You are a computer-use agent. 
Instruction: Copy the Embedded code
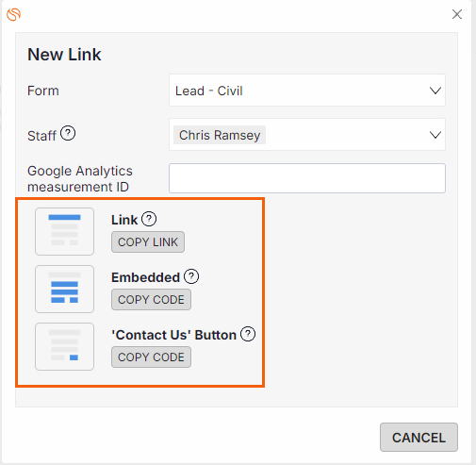(x=151, y=300)
